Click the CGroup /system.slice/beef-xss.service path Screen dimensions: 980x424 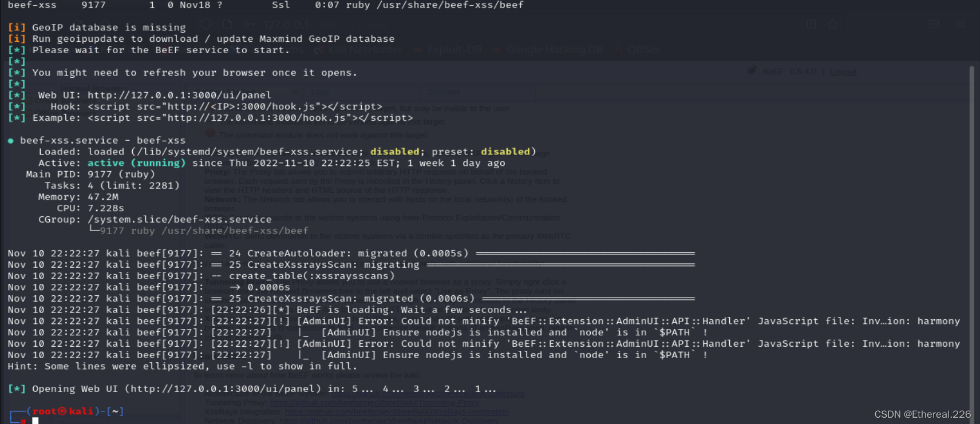point(179,219)
